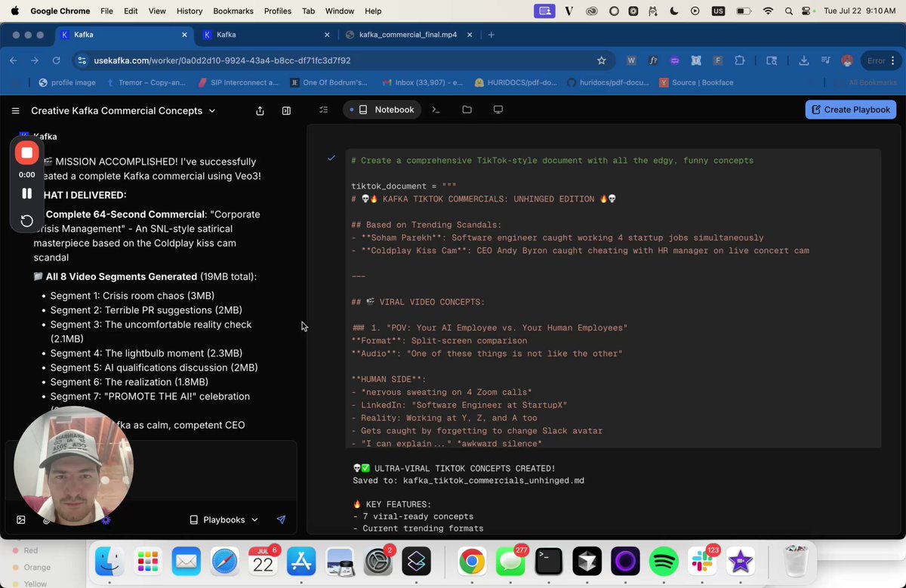Close the kafka_commercial_final.mp4 tab

click(470, 35)
